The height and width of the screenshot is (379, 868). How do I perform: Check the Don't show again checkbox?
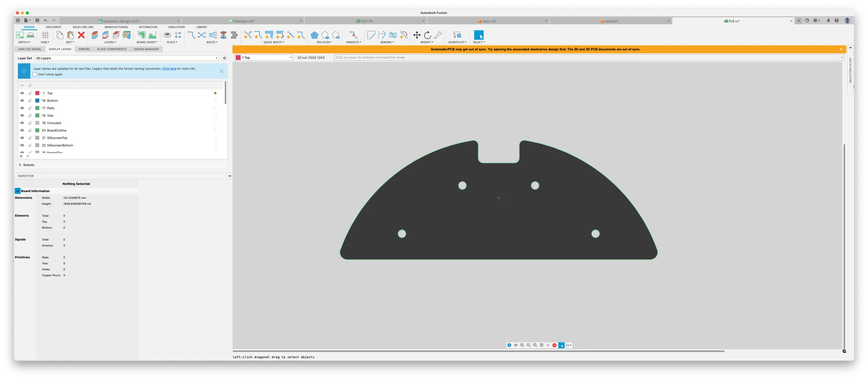(x=35, y=75)
